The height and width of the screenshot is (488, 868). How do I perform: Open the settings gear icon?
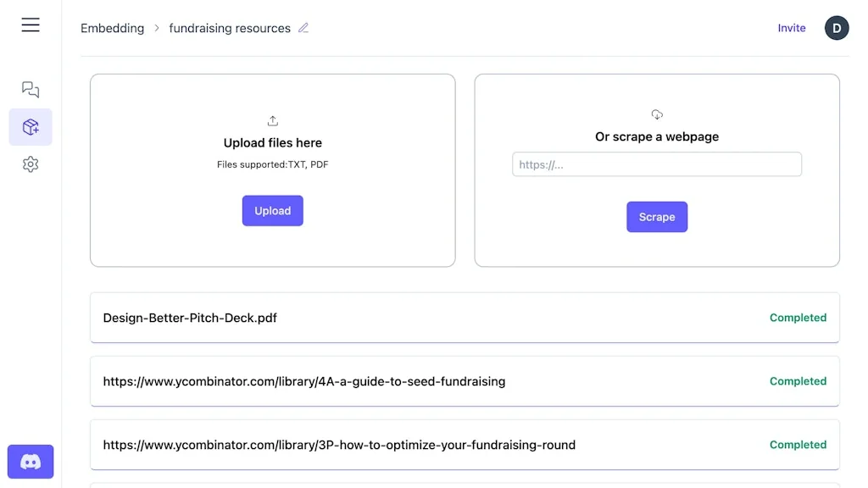point(31,164)
